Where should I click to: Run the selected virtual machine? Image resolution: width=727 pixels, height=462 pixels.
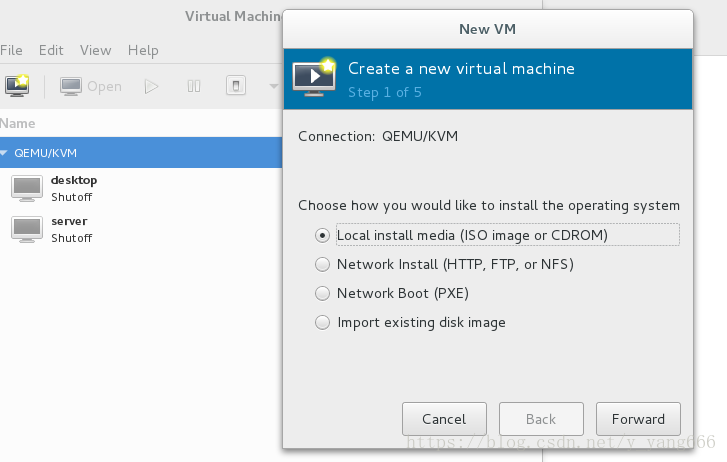(x=151, y=86)
